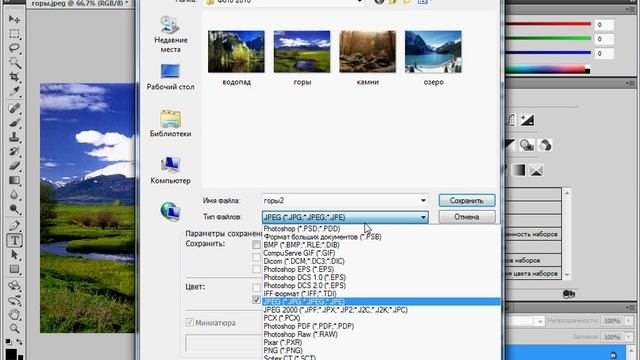
Task: Select the Hand tool
Action: 14,314
